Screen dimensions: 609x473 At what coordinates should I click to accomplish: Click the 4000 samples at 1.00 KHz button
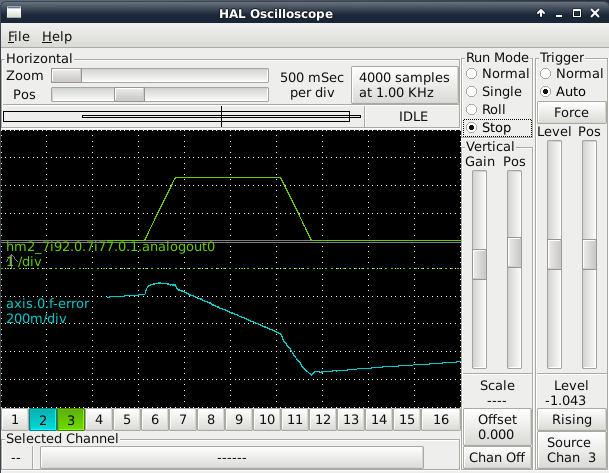[405, 85]
